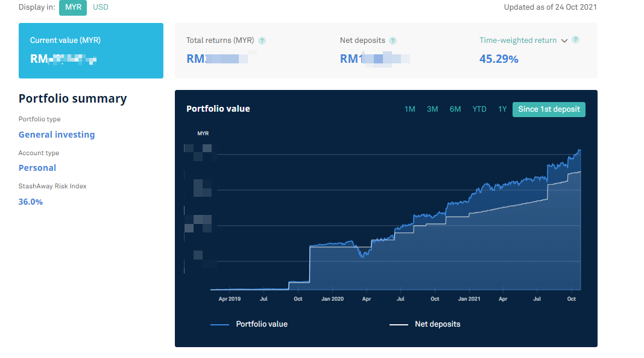Show the 6M chart range
The width and height of the screenshot is (644, 358).
(455, 109)
